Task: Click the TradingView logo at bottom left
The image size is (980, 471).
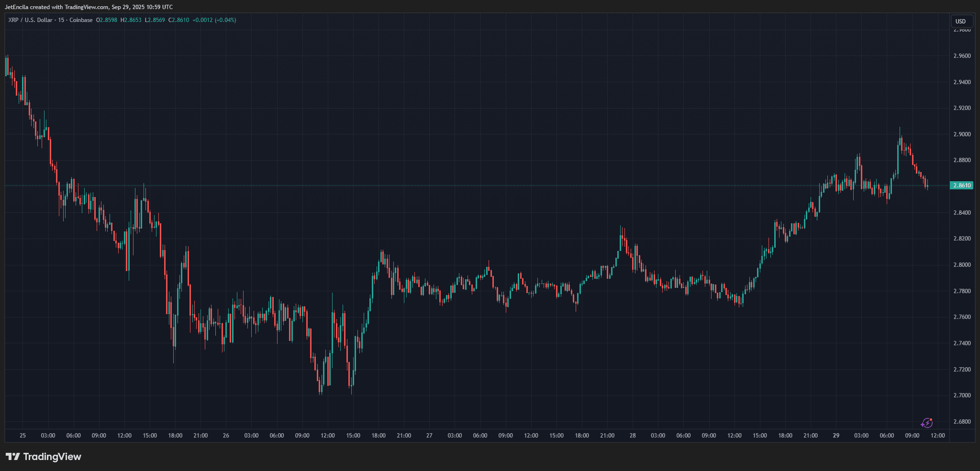Action: coord(44,457)
